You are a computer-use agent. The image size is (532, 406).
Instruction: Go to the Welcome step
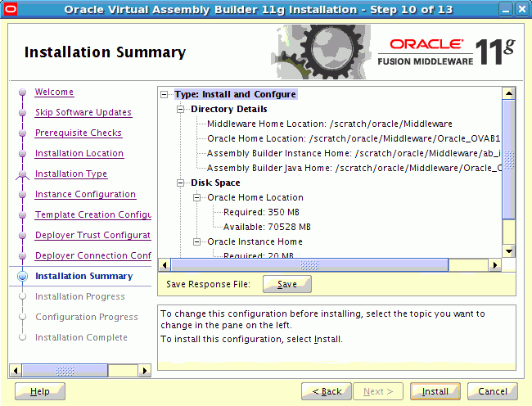pyautogui.click(x=54, y=92)
